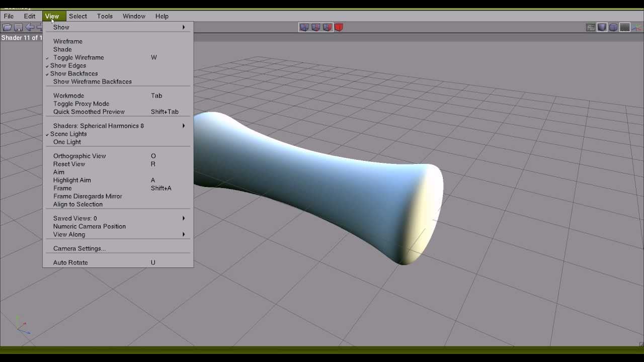The image size is (644, 362).
Task: Enable Auto Rotate
Action: click(x=118, y=262)
